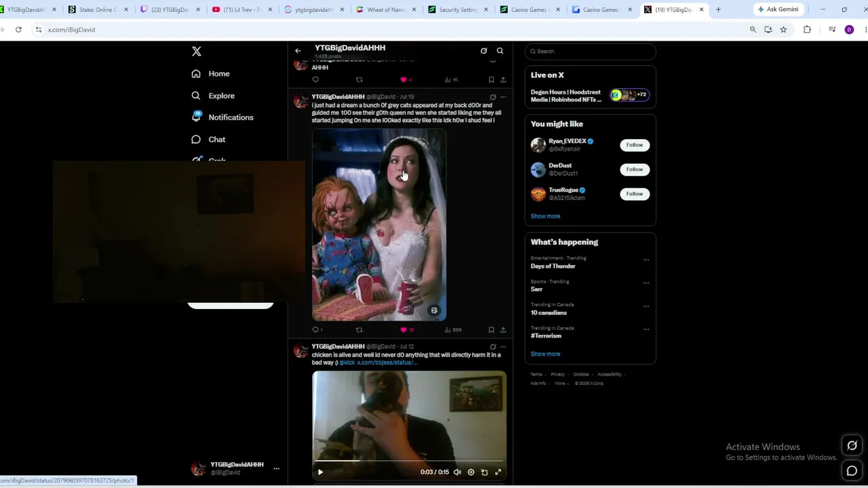The image size is (868, 488).
Task: Reply to the Jul 19 dream post
Action: coord(317,330)
